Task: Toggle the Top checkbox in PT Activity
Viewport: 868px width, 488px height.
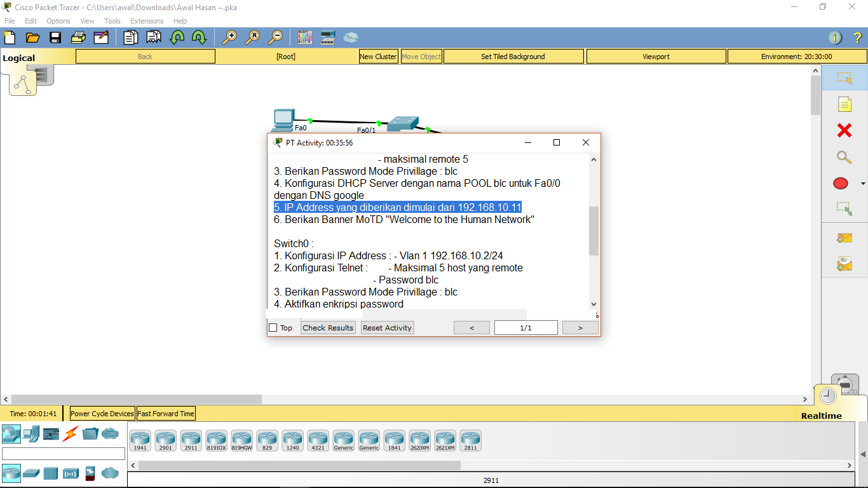Action: (x=273, y=328)
